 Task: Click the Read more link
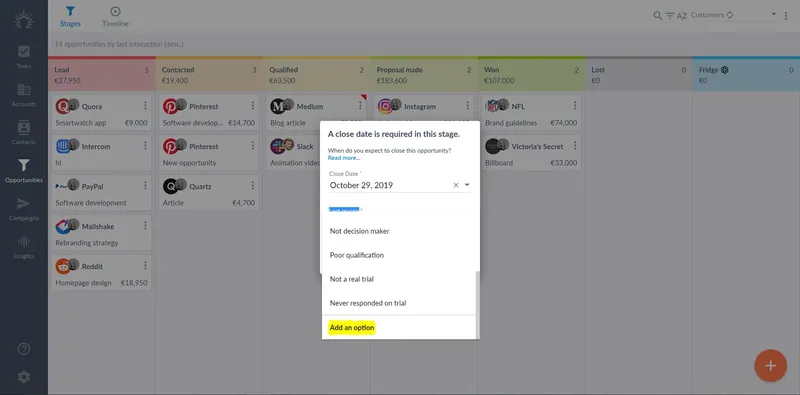344,158
